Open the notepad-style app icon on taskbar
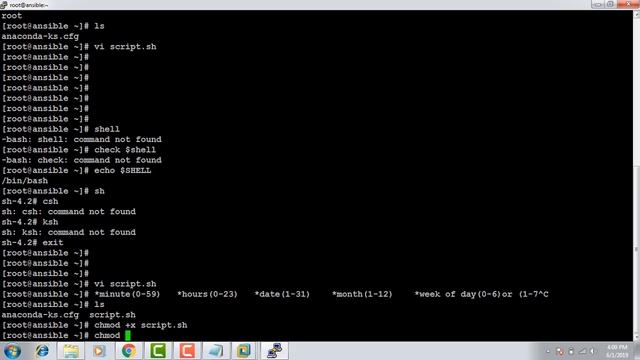This screenshot has width=640, height=360. (216, 351)
